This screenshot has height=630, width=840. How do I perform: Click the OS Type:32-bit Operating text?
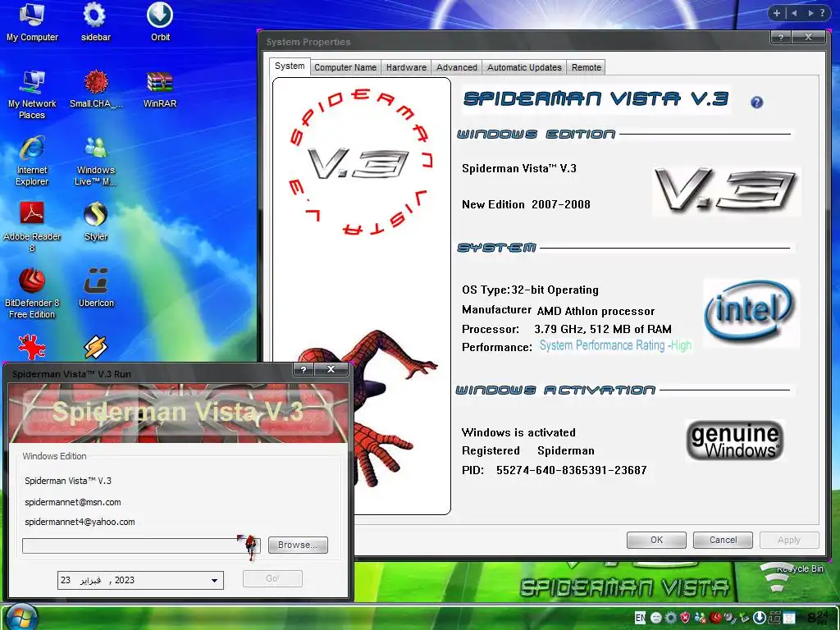(x=531, y=290)
